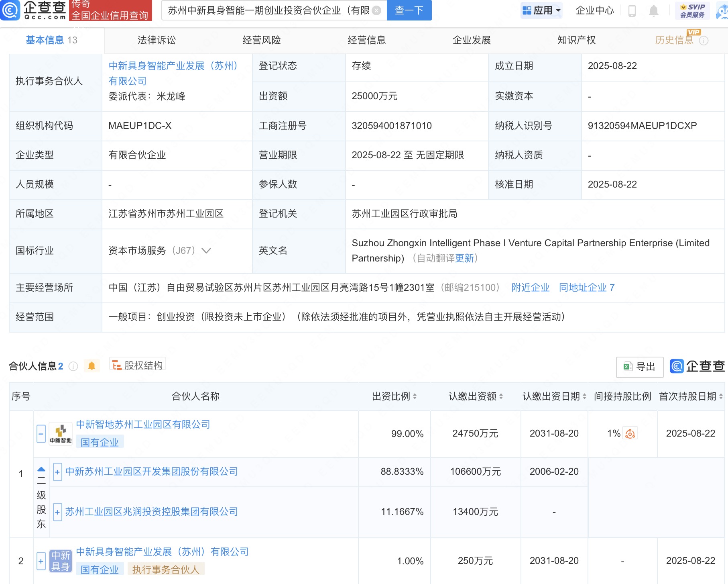Expand 中新具身智能产业发展 partner row
The image size is (728, 584).
click(41, 561)
